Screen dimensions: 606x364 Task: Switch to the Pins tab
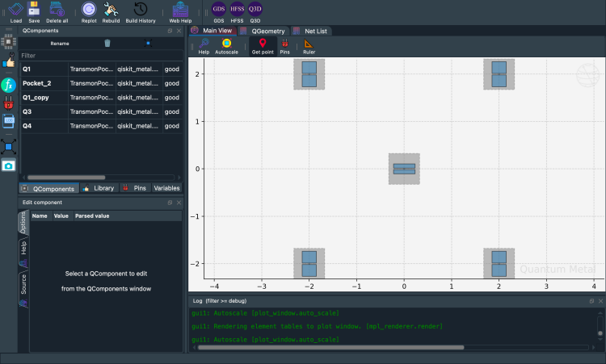point(135,188)
